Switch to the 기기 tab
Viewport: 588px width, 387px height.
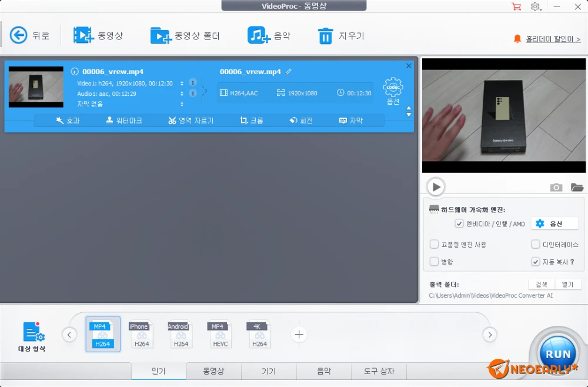pos(269,371)
